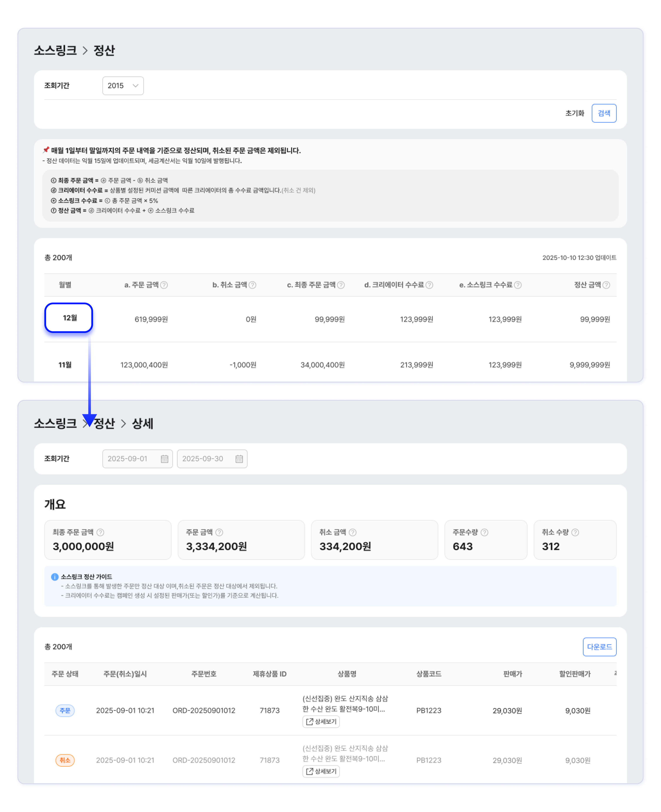Open calendar icon in 2025-09-30 date field
The width and height of the screenshot is (661, 812).
pyautogui.click(x=239, y=459)
